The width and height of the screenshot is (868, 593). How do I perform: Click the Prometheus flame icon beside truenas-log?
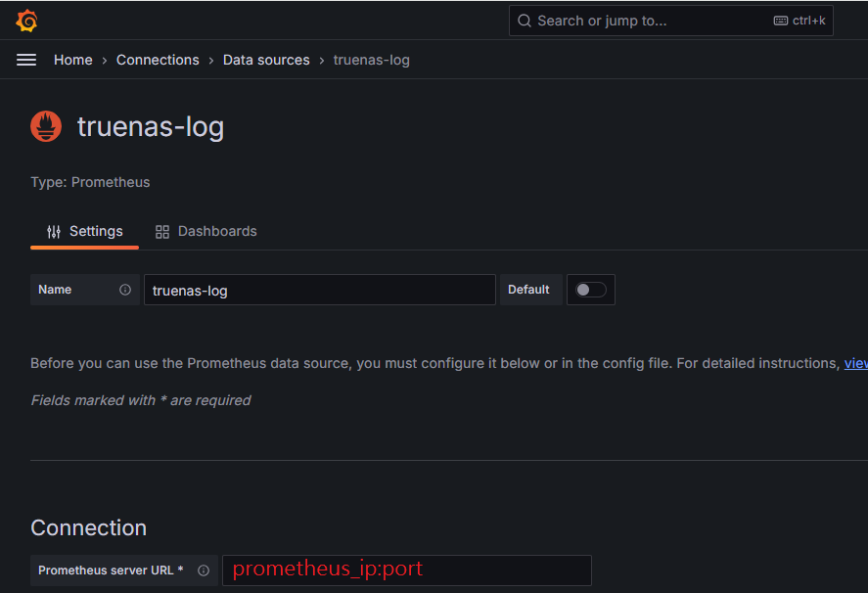coord(45,125)
